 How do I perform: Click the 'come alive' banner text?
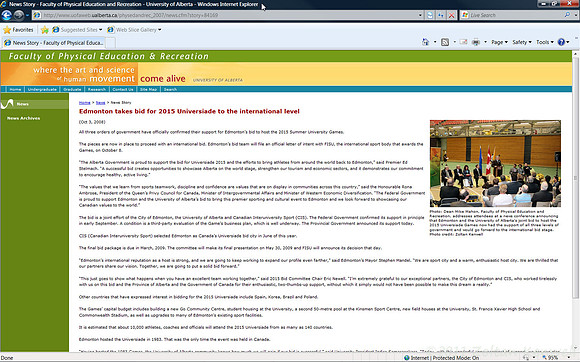[162, 79]
